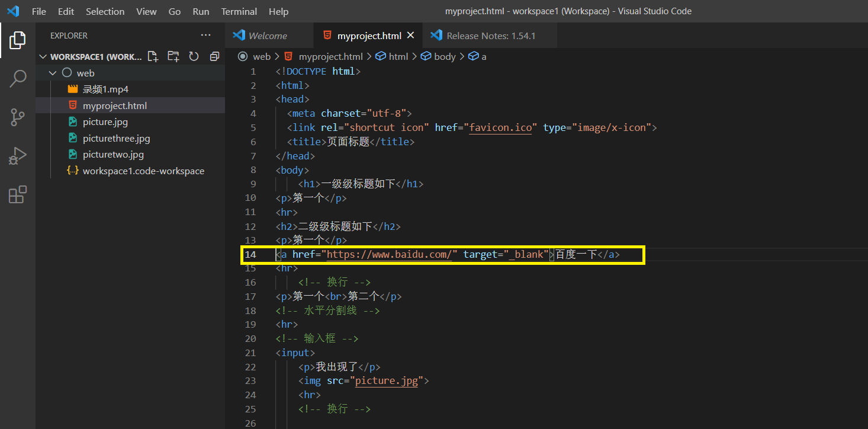Create a new folder in workspace
Screen dimensions: 868x429
(173, 56)
